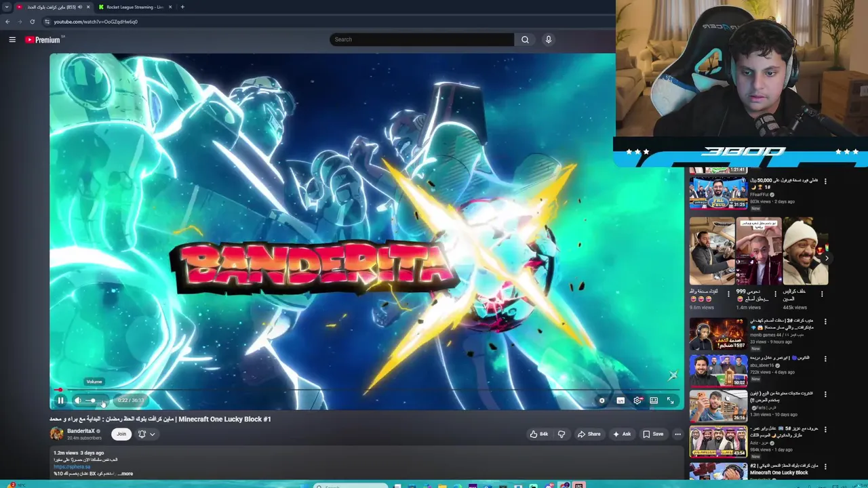Adjust the player volume slider
The image size is (868, 488).
94,401
